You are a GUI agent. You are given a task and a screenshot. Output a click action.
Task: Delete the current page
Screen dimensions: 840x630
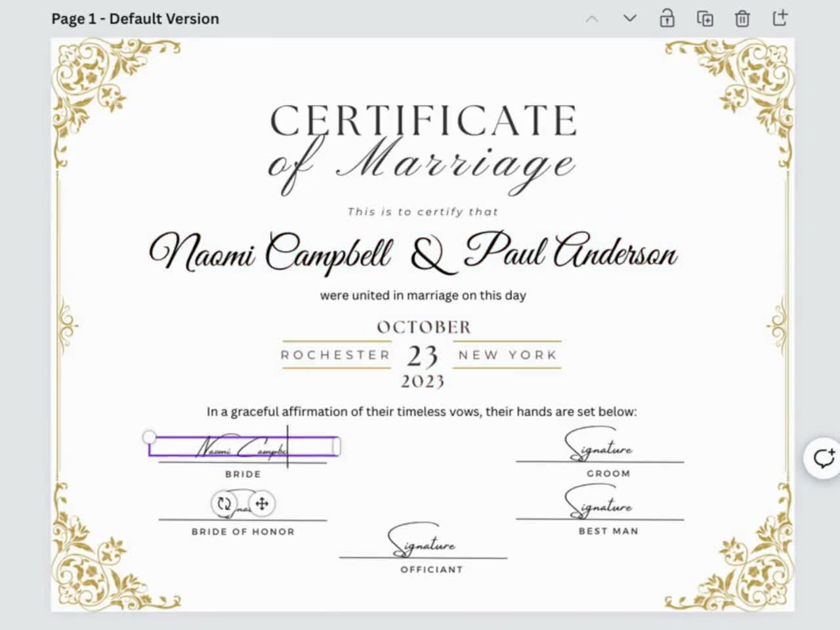pyautogui.click(x=742, y=18)
